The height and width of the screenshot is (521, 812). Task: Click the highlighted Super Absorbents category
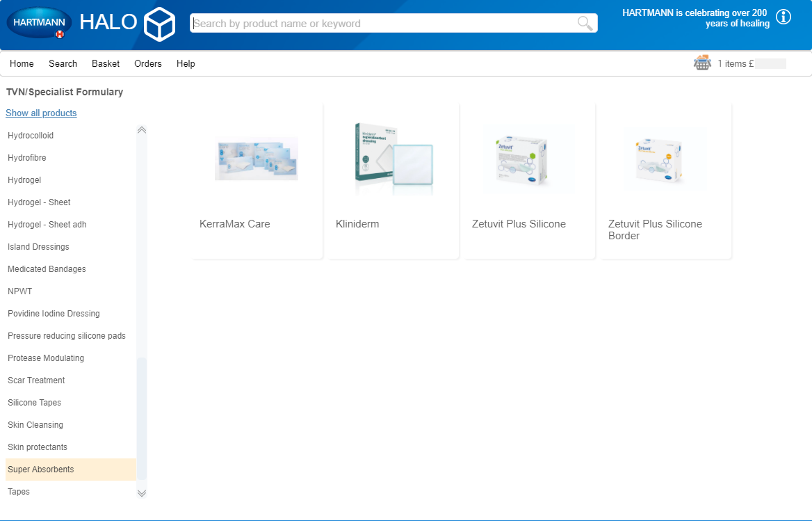tap(71, 470)
